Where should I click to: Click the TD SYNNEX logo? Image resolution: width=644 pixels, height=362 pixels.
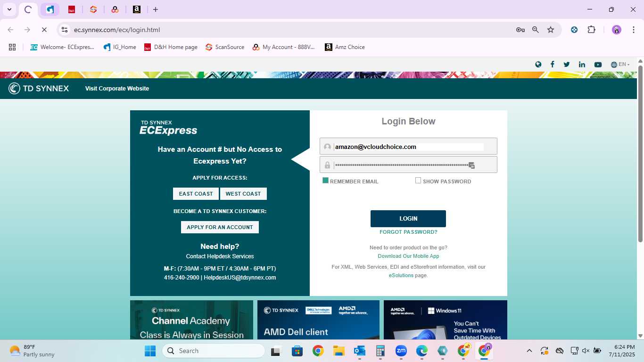tap(39, 88)
